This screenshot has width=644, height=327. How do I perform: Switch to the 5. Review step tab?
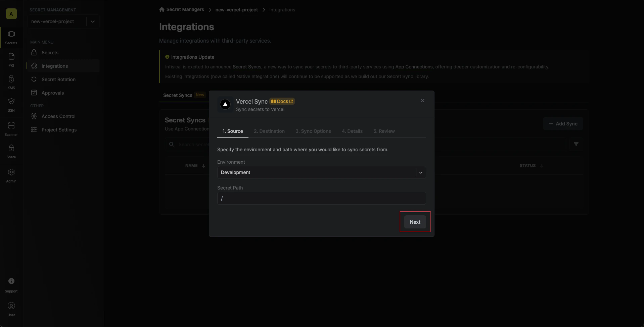click(384, 131)
